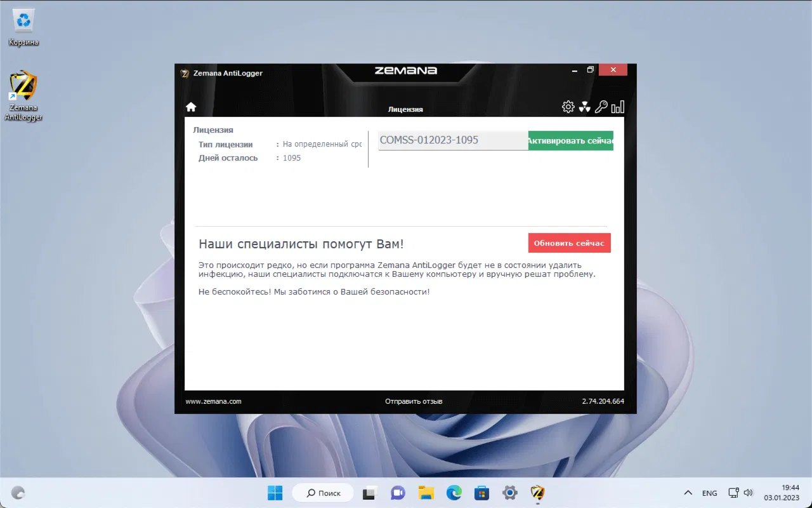This screenshot has width=812, height=508.
Task: Go to the Home screen icon
Action: click(191, 107)
